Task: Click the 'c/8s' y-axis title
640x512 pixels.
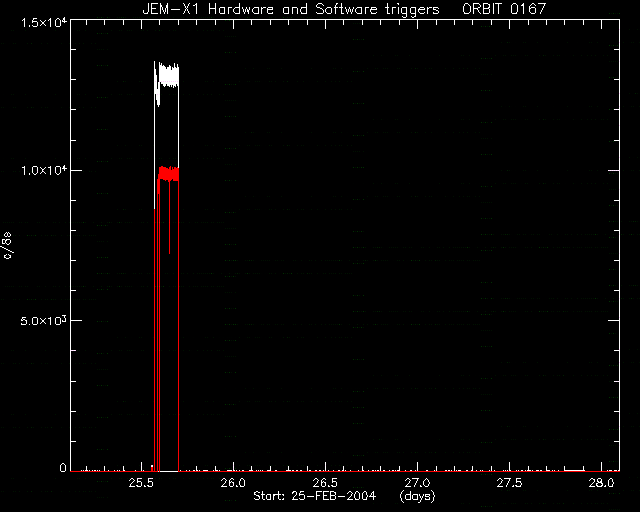Action: [x=7, y=245]
